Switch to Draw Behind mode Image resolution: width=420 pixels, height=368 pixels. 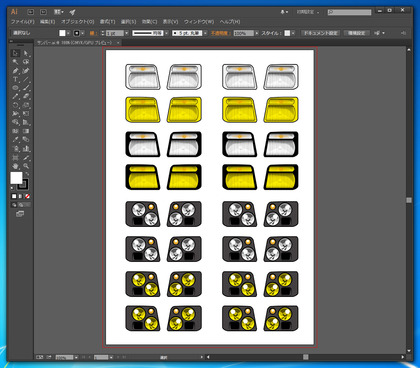[x=21, y=205]
